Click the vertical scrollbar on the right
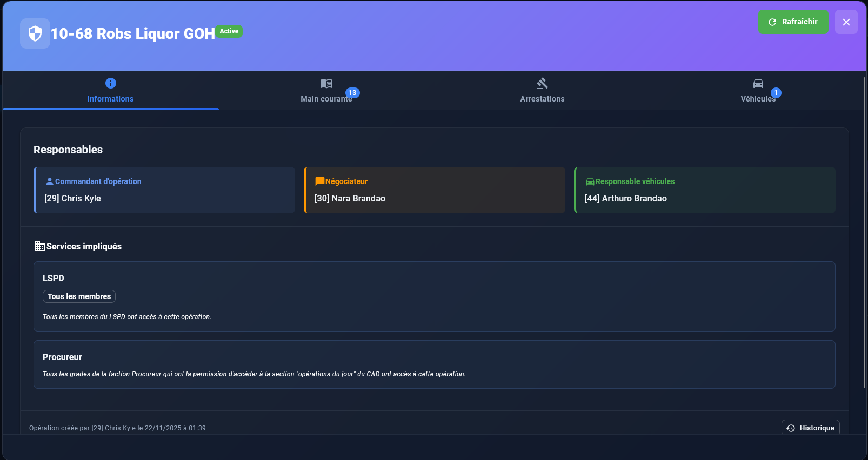Image resolution: width=868 pixels, height=460 pixels. (x=864, y=232)
